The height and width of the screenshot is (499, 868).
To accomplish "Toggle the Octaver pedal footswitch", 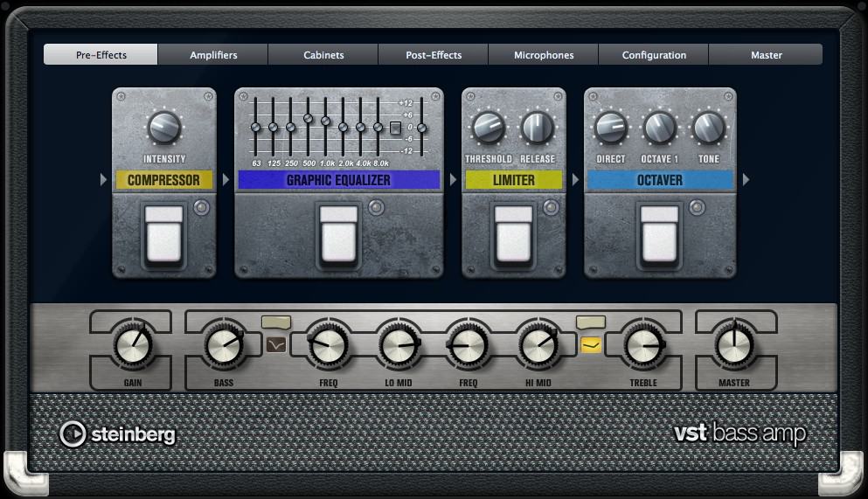I will click(659, 234).
